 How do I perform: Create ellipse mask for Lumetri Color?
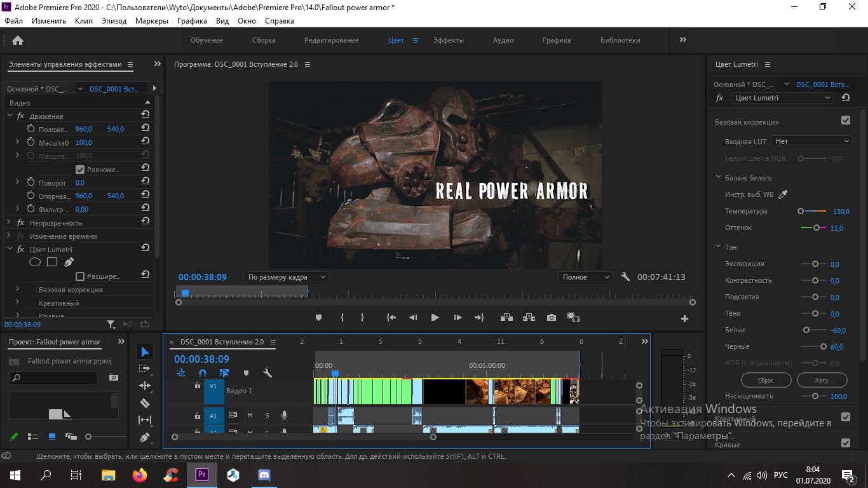coord(35,262)
